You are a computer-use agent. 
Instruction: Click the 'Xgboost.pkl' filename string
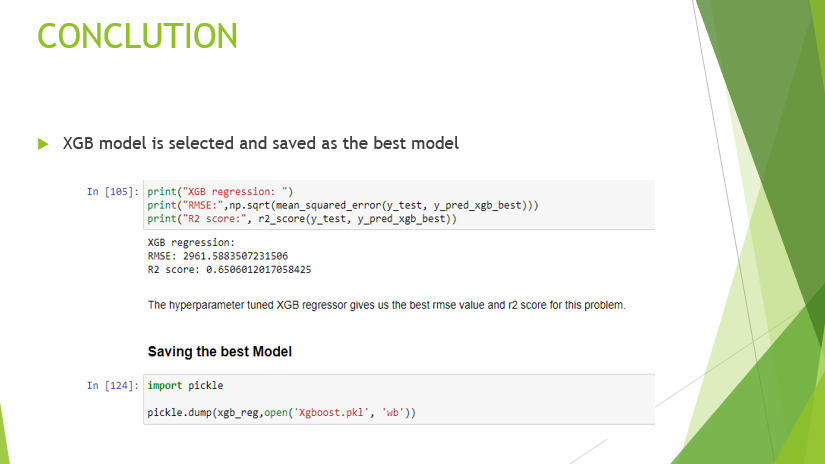[331, 412]
